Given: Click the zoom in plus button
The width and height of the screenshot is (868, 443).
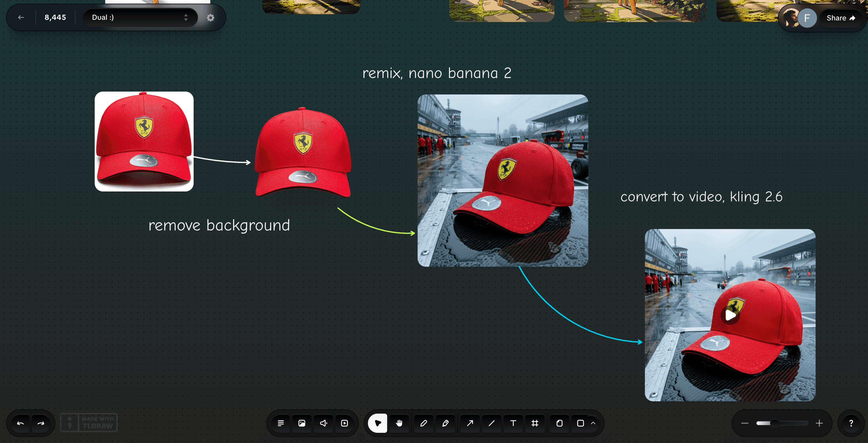Looking at the screenshot, I should coord(819,423).
